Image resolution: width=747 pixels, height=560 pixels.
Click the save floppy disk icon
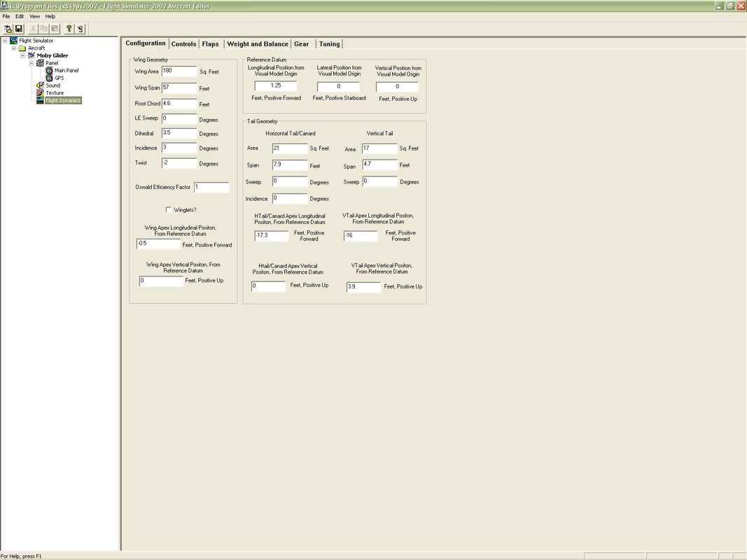(x=19, y=29)
